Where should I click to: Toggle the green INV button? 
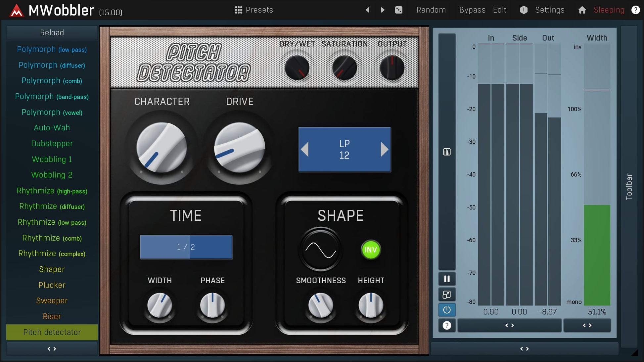click(371, 250)
